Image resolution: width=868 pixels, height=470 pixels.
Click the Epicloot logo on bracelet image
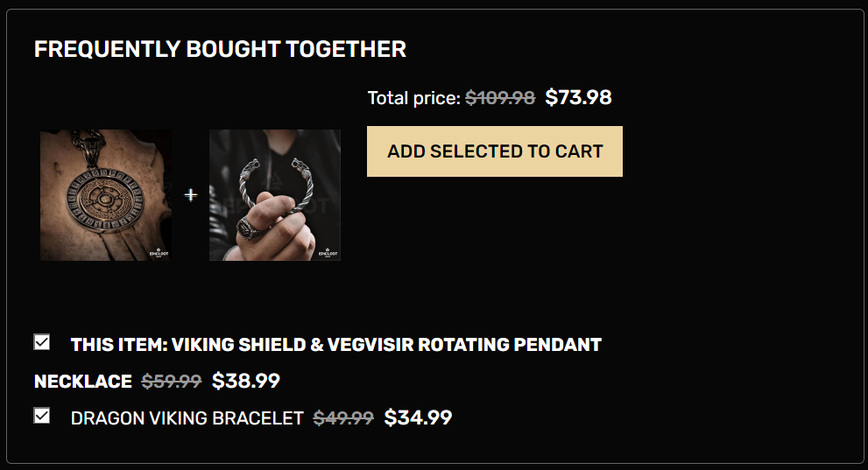pos(327,253)
